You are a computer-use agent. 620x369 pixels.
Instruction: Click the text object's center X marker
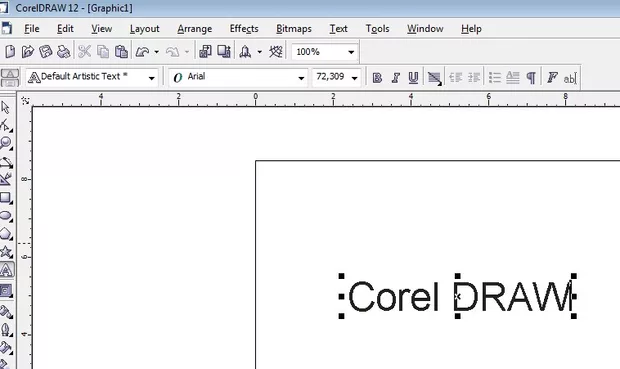coord(458,296)
